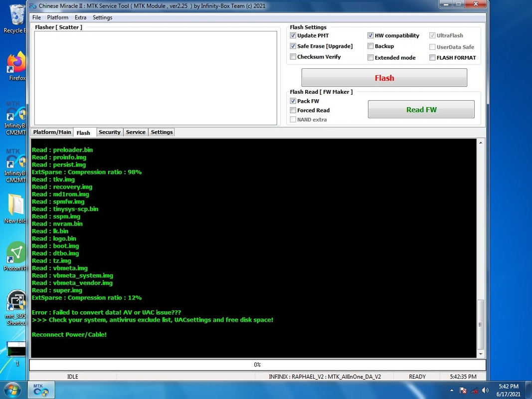Click the 'Read : preloader.bin' log line

tap(62, 150)
